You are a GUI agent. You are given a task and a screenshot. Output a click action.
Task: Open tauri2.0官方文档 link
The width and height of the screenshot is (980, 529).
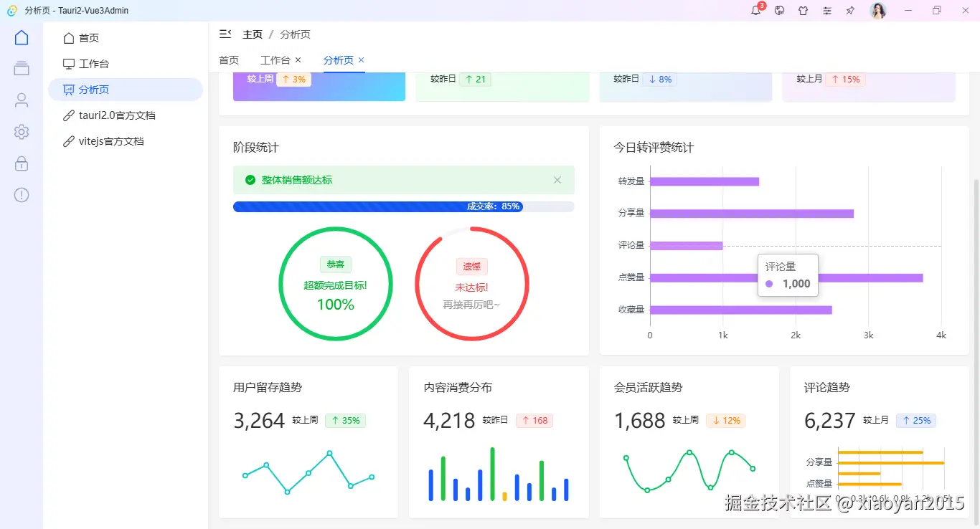click(x=126, y=115)
